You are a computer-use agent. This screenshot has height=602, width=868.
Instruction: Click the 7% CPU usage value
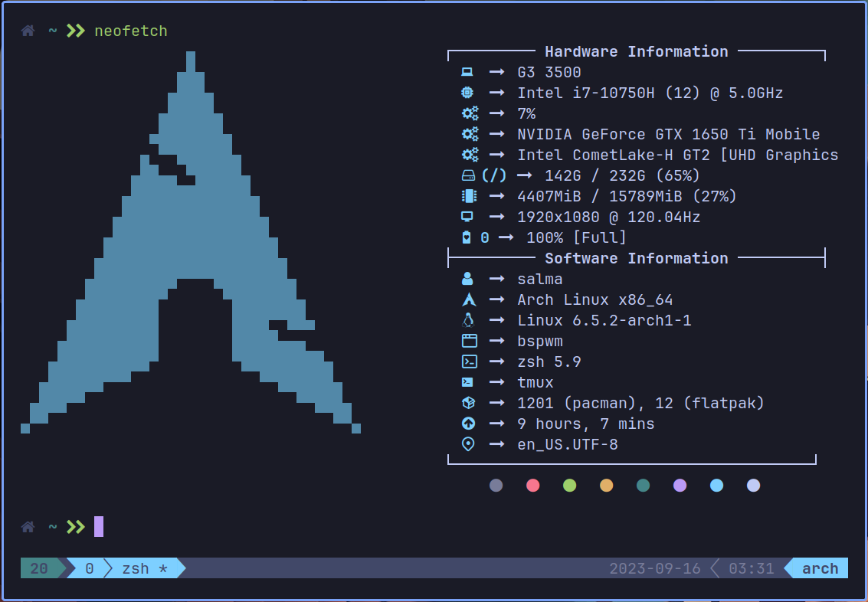coord(526,114)
